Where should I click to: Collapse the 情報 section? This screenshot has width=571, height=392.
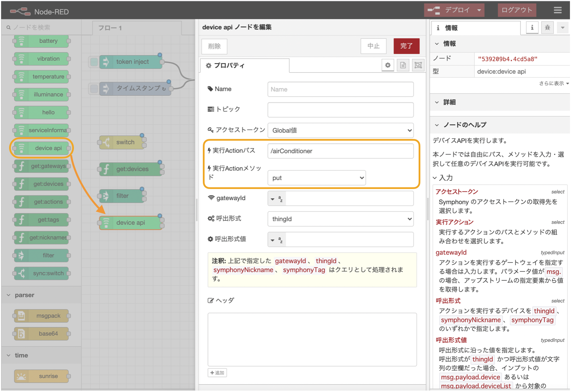(500, 44)
